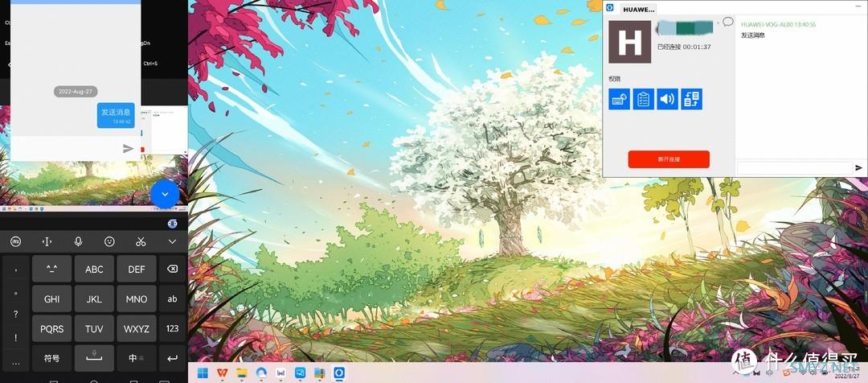868x383 pixels.
Task: Tap the 2022-Aug-27 date label
Action: point(76,92)
